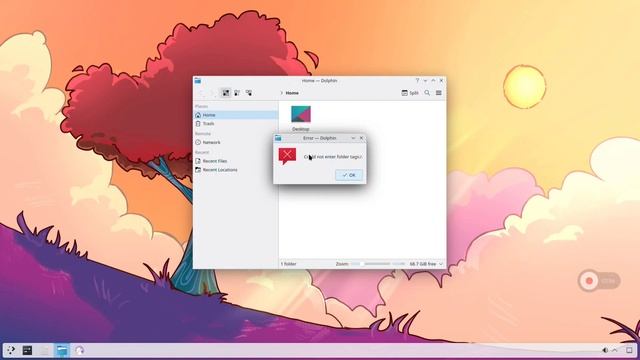Select Home in the Places panel
Viewport: 640px width, 360px height.
(236, 115)
